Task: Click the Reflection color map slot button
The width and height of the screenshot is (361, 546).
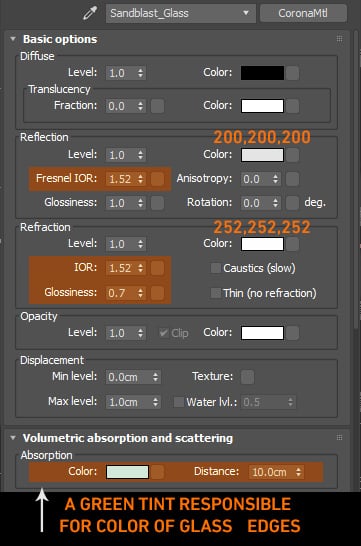Action: [x=292, y=155]
